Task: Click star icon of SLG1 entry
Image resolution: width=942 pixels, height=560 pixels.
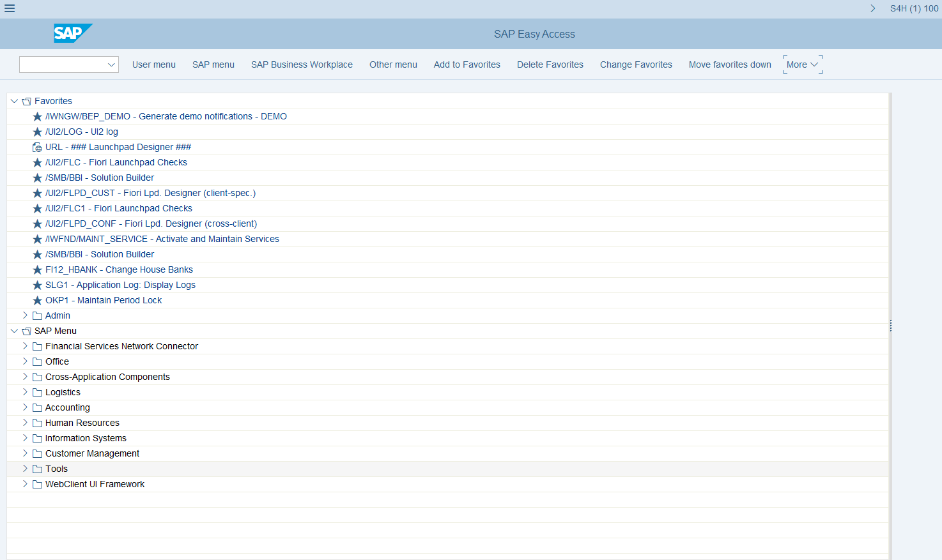Action: pyautogui.click(x=37, y=285)
